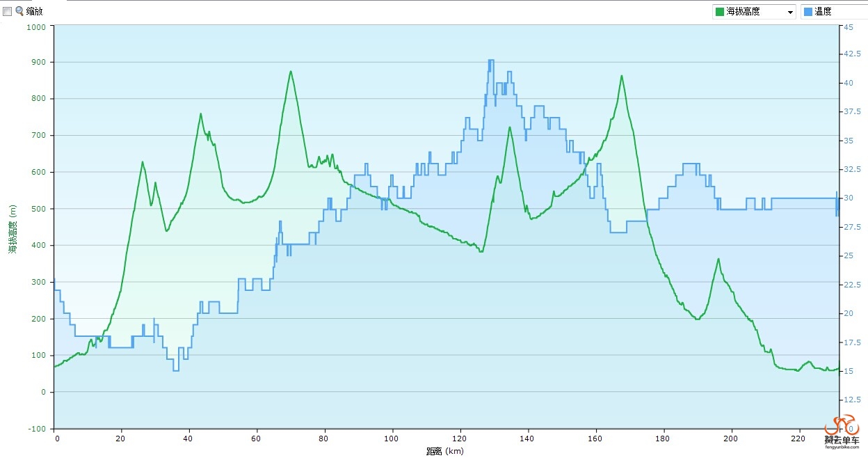Click the 距离 (km) x-axis title
This screenshot has height=458, width=868.
[x=445, y=451]
